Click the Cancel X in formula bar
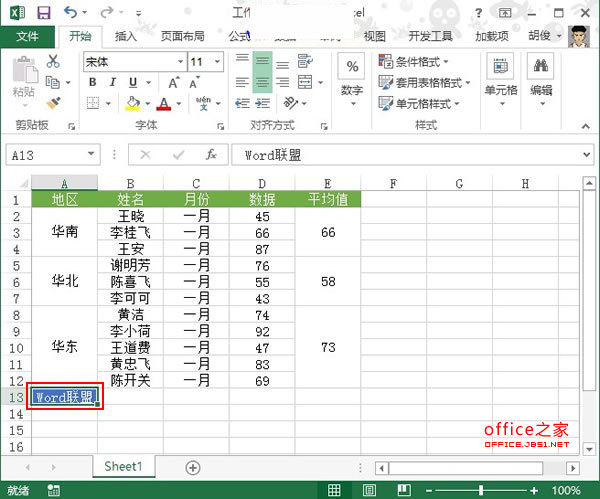The width and height of the screenshot is (600, 499). 145,155
